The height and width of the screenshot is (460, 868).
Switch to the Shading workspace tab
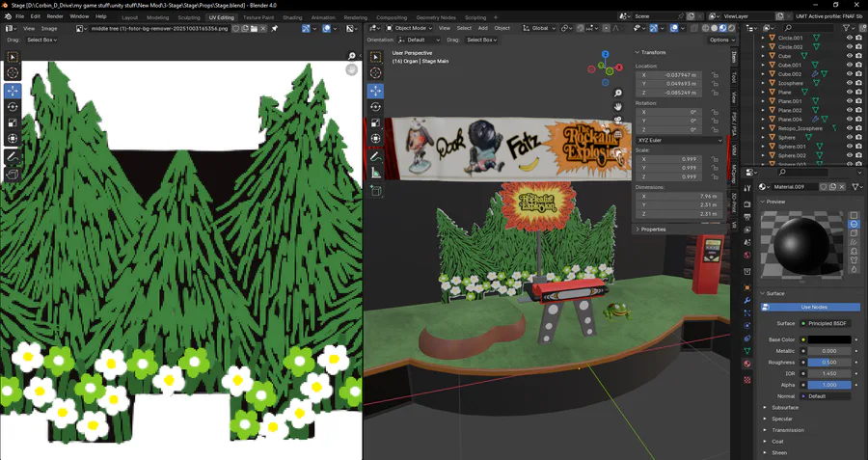tap(292, 17)
